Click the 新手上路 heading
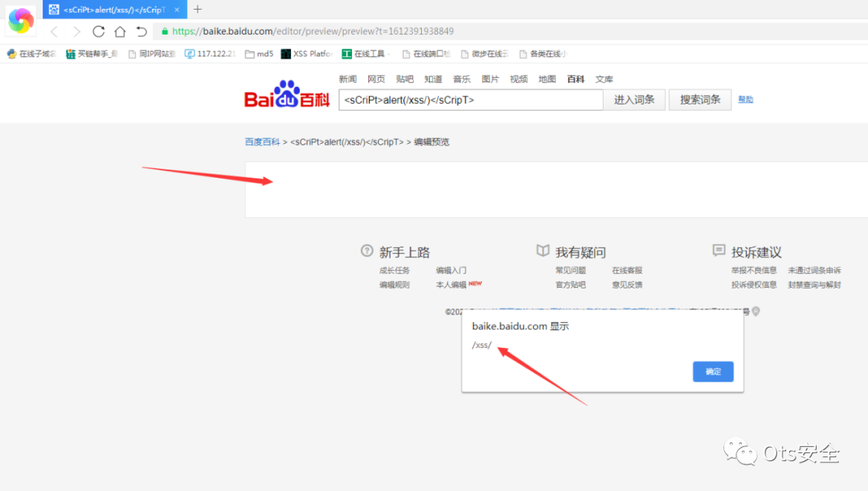 pos(404,252)
